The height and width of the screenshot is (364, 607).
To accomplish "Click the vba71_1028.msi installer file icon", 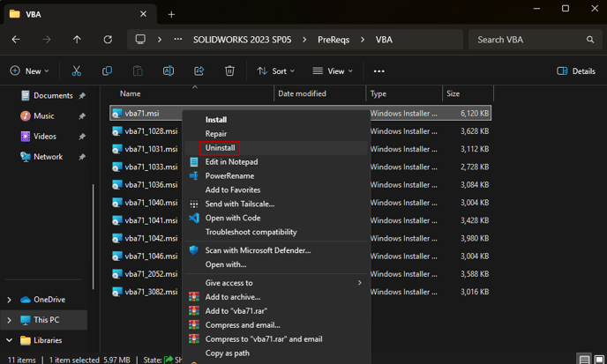I will 117,131.
